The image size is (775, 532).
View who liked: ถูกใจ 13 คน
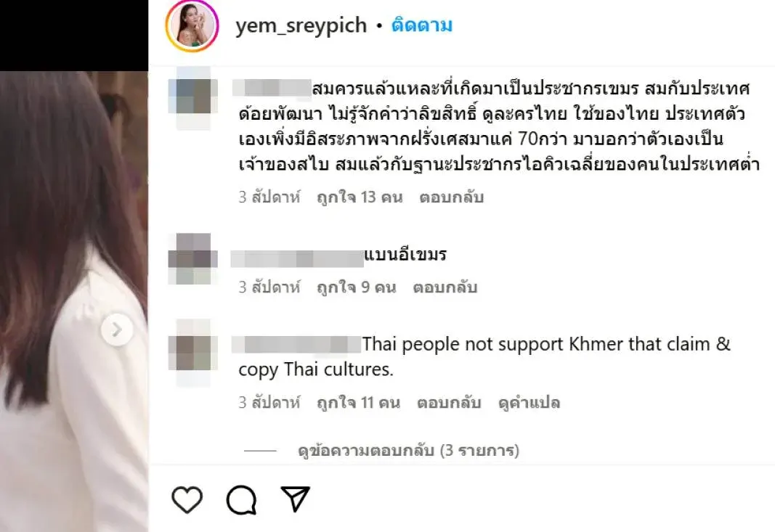(360, 197)
